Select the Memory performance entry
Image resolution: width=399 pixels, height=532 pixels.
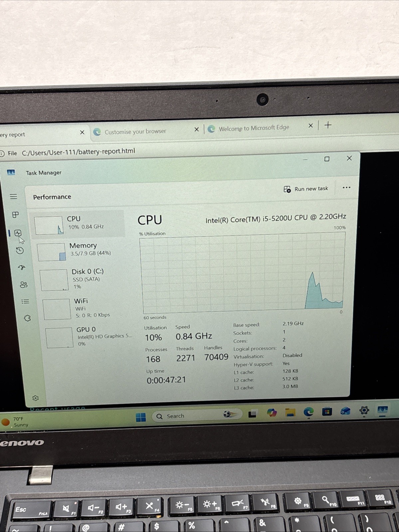point(80,250)
